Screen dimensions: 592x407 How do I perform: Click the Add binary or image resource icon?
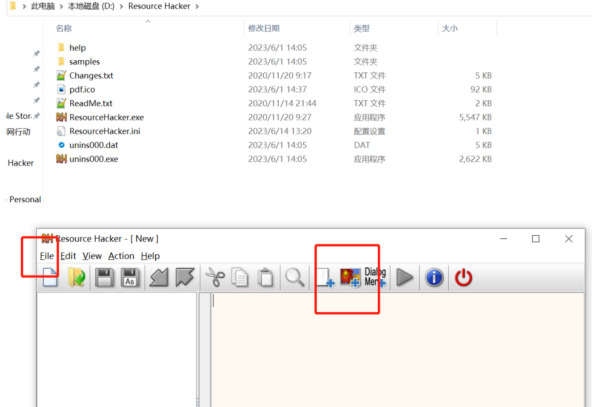tap(350, 278)
